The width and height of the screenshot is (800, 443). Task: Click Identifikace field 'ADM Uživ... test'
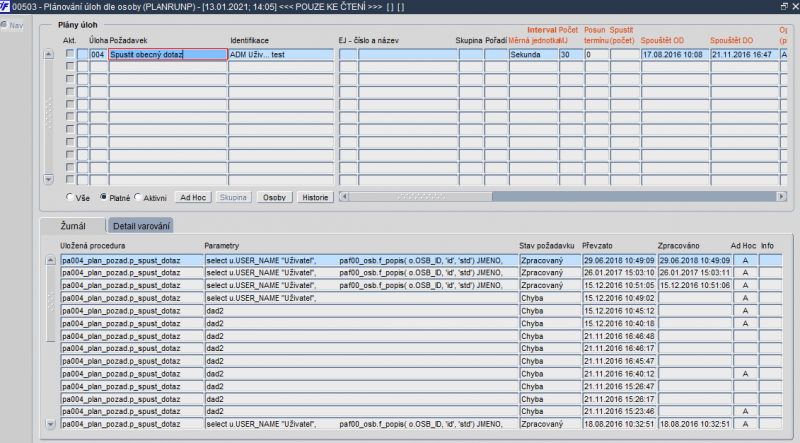[x=281, y=54]
